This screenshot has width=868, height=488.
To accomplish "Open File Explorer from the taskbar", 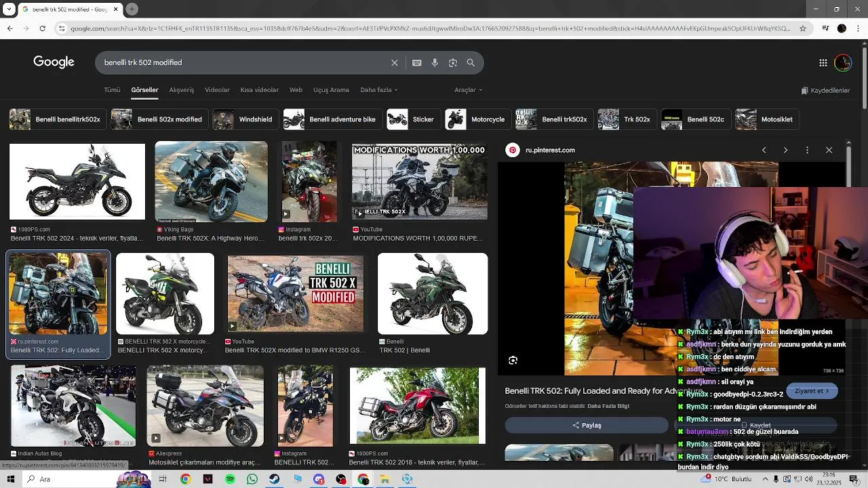I will coord(385,479).
